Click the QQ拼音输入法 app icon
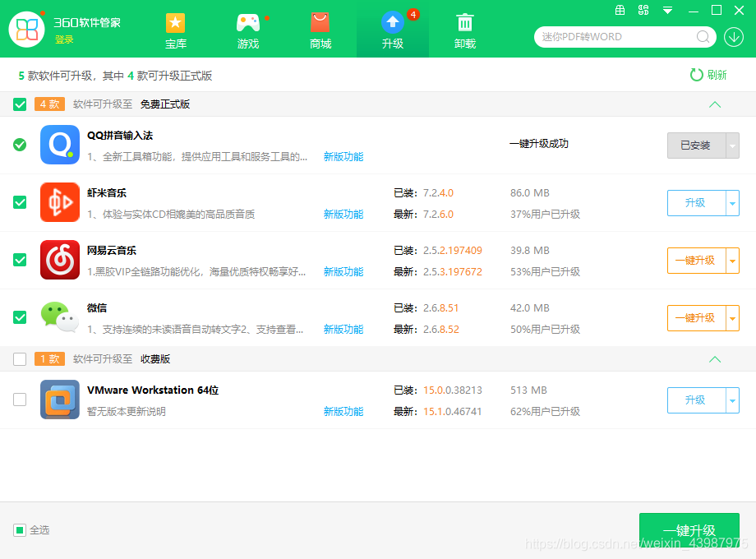The width and height of the screenshot is (756, 559). (x=59, y=145)
